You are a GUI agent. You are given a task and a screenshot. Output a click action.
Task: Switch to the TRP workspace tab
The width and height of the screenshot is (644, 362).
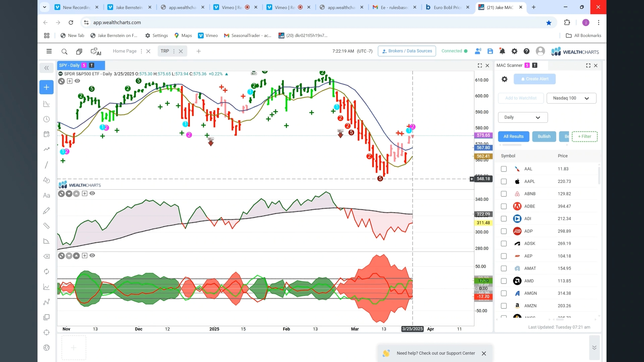(x=165, y=51)
